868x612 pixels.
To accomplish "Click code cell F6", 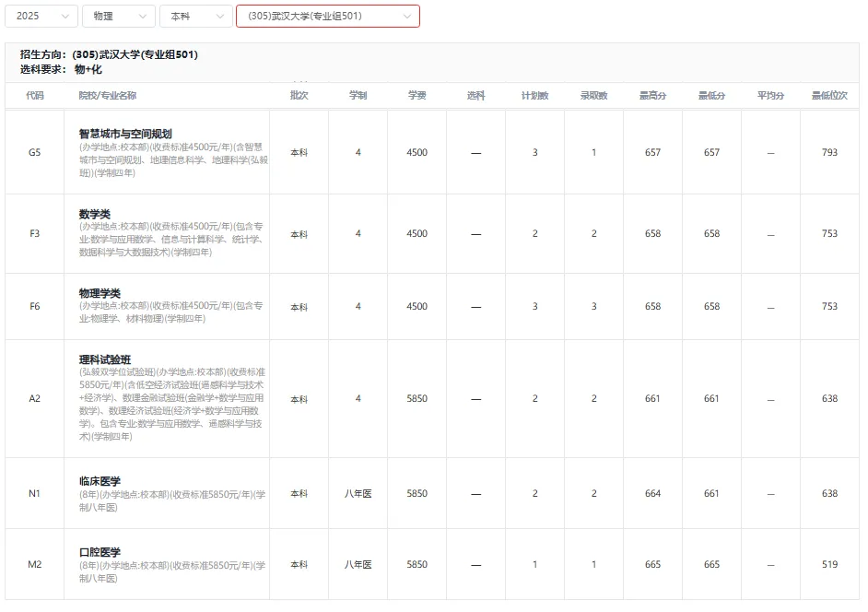I will [34, 306].
